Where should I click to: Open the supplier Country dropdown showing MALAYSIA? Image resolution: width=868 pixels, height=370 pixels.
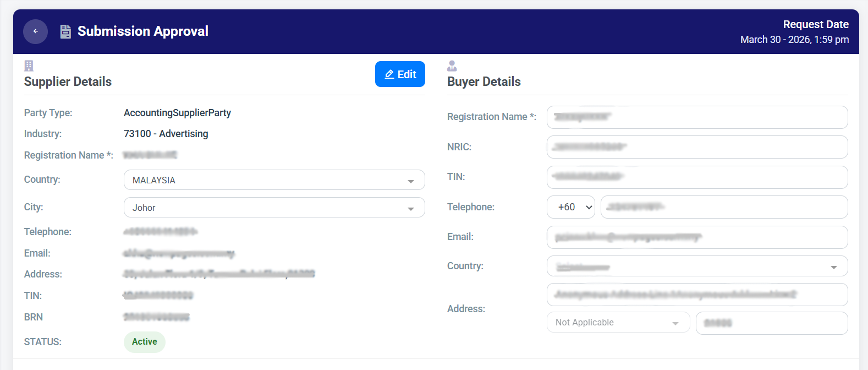[x=274, y=179]
